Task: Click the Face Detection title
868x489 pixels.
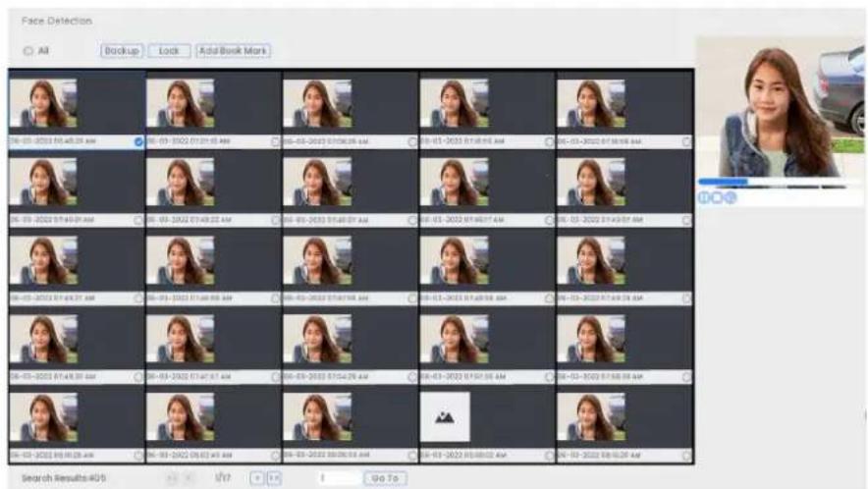Action: (x=57, y=21)
